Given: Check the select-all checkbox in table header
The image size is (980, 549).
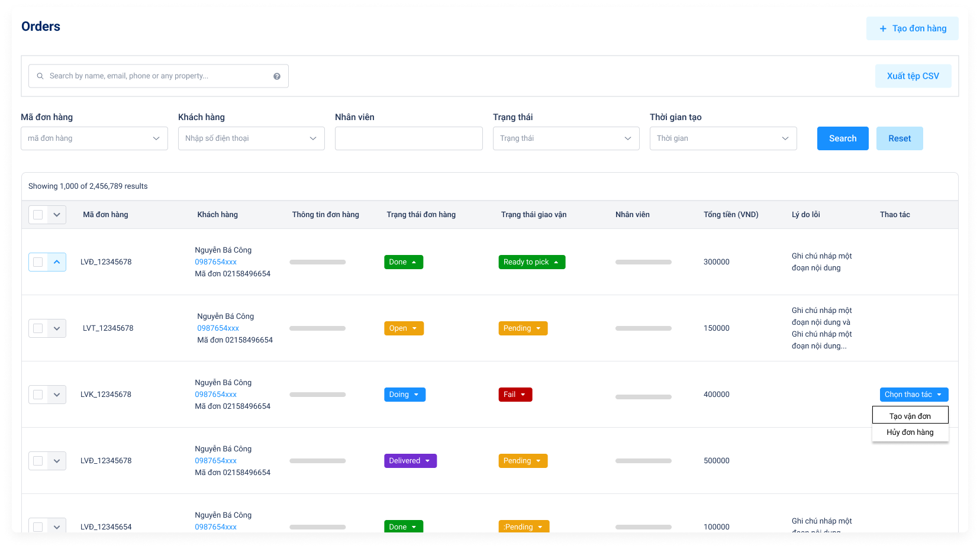Looking at the screenshot, I should [x=38, y=214].
